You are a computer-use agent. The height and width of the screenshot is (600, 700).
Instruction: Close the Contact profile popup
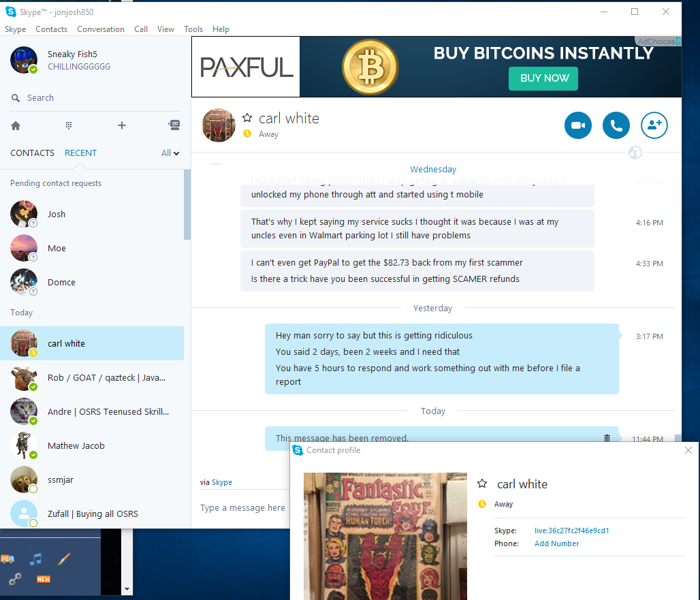(688, 450)
